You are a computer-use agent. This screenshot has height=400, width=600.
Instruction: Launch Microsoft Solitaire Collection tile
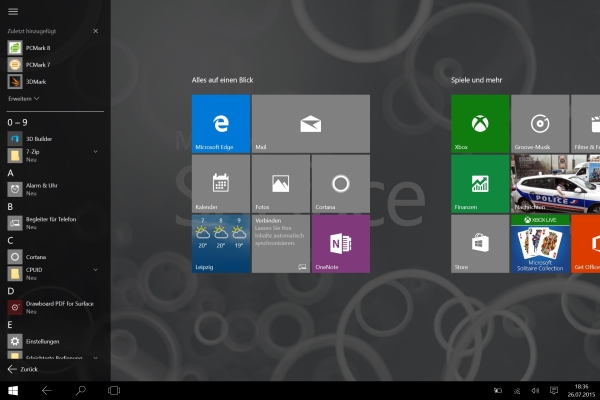(540, 244)
